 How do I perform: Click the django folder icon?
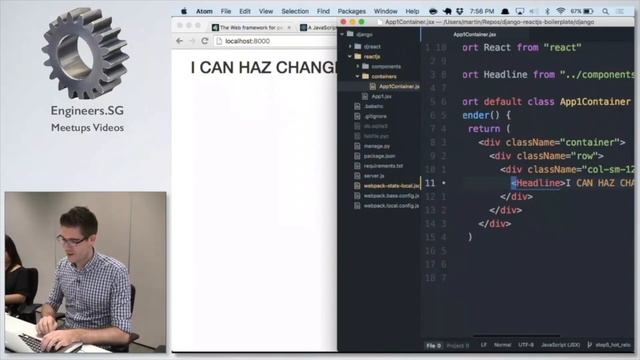350,34
